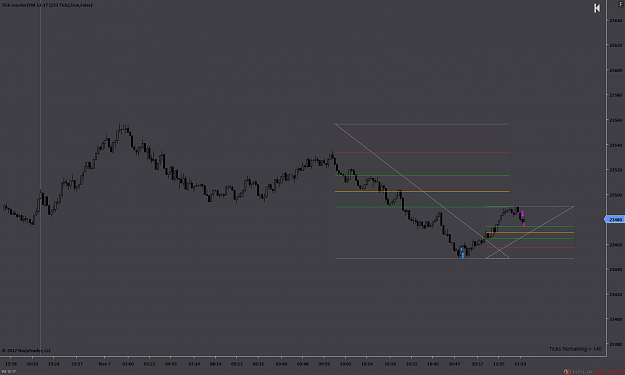Click the 23520 price axis label
This screenshot has height=375, width=625.
click(x=615, y=170)
